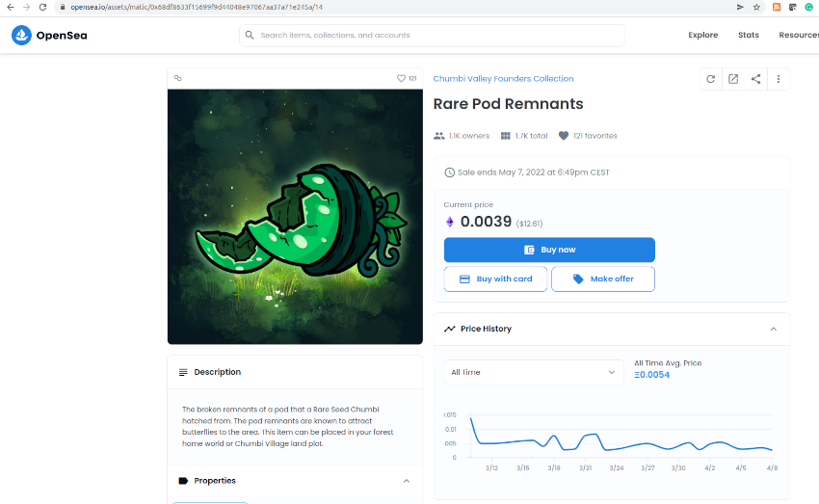Open the All Time range dropdown
The height and width of the screenshot is (504, 819).
pyautogui.click(x=533, y=372)
